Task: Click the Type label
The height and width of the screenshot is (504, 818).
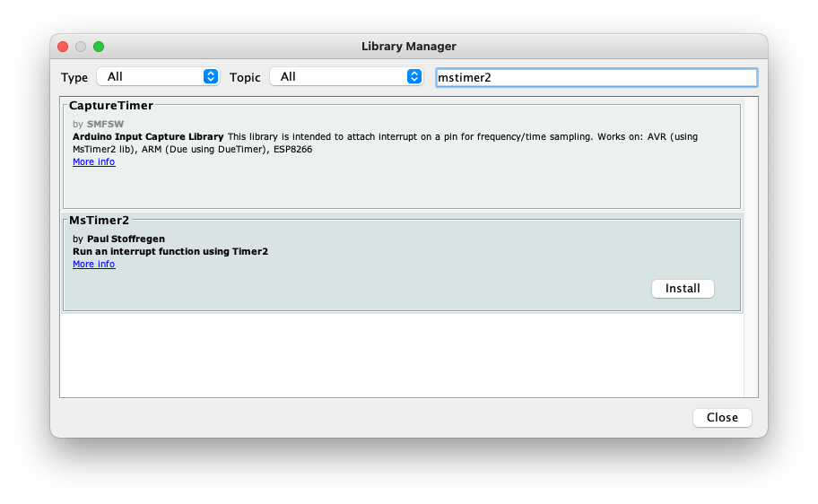Action: click(x=74, y=78)
